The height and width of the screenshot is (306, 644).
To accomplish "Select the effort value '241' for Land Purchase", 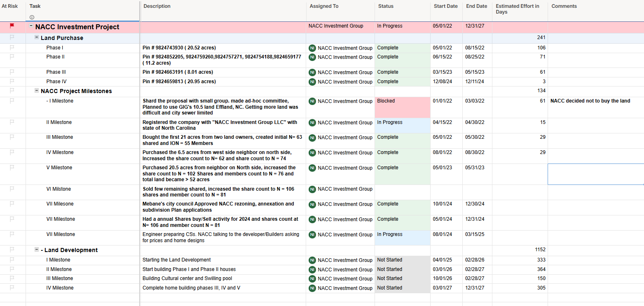I will point(541,37).
